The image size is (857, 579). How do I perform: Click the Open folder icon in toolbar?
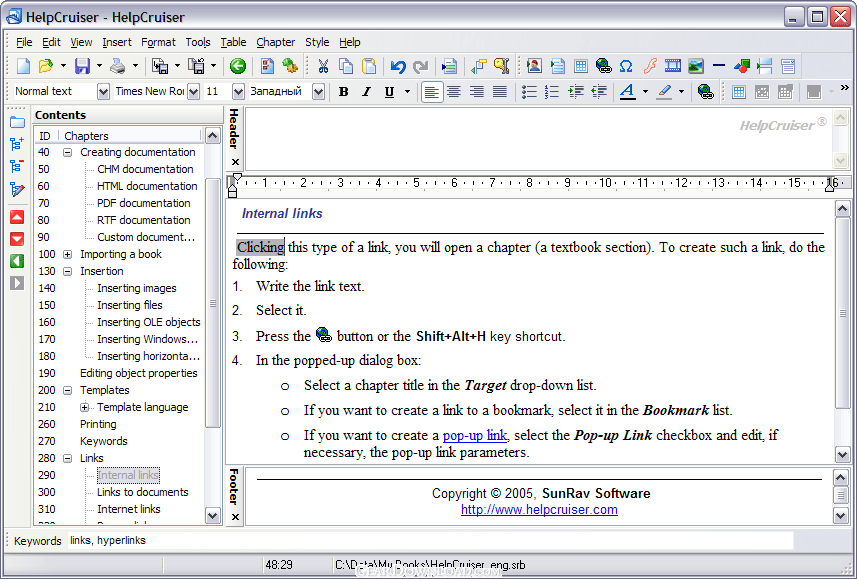[45, 66]
